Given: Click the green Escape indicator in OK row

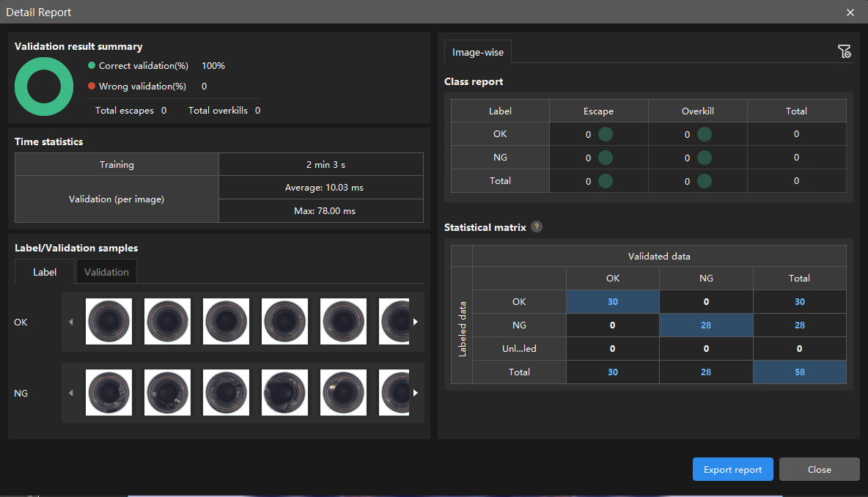Looking at the screenshot, I should [606, 134].
